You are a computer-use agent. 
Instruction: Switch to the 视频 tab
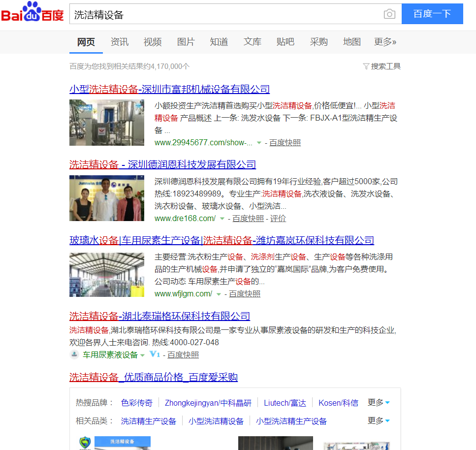[x=153, y=42]
